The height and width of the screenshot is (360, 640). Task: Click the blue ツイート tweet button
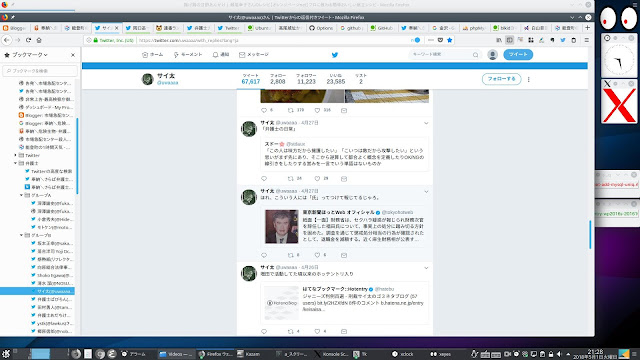(x=518, y=55)
